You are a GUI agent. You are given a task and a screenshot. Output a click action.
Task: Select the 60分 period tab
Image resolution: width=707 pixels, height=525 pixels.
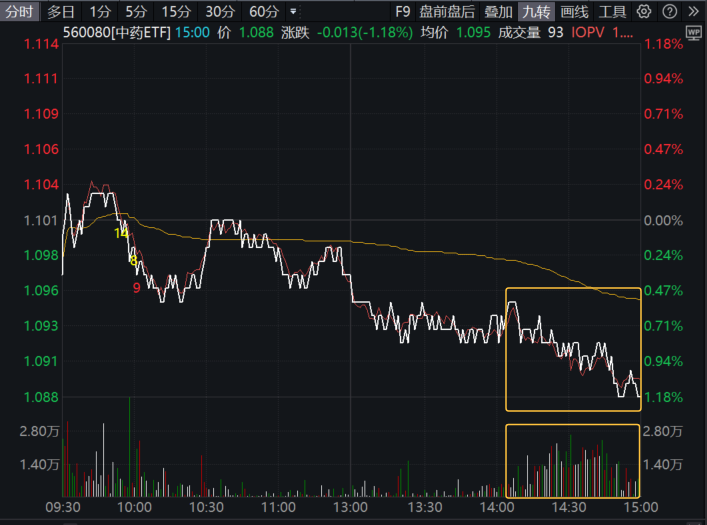coord(264,12)
